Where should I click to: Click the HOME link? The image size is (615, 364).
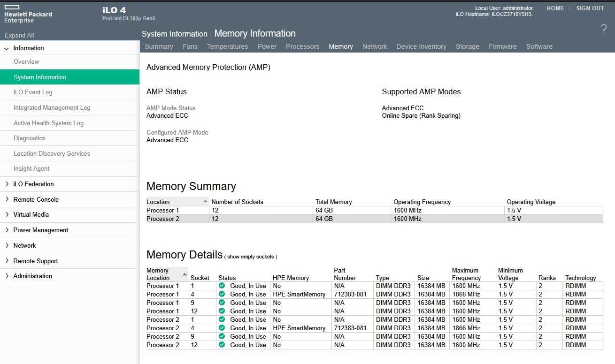(x=555, y=8)
